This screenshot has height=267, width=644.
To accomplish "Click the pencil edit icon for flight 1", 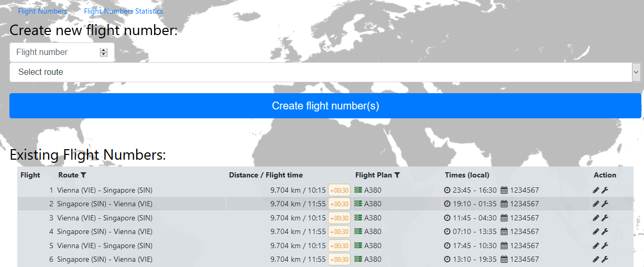I will pos(596,190).
